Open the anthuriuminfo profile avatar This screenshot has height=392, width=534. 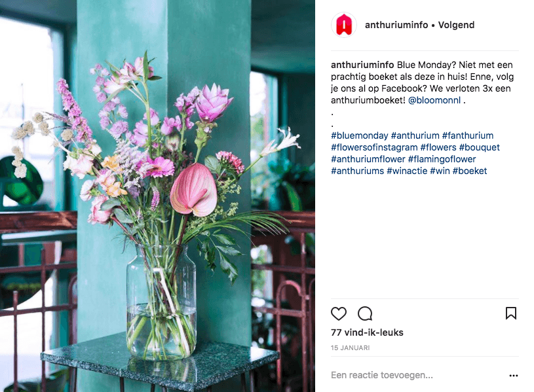[x=344, y=25]
